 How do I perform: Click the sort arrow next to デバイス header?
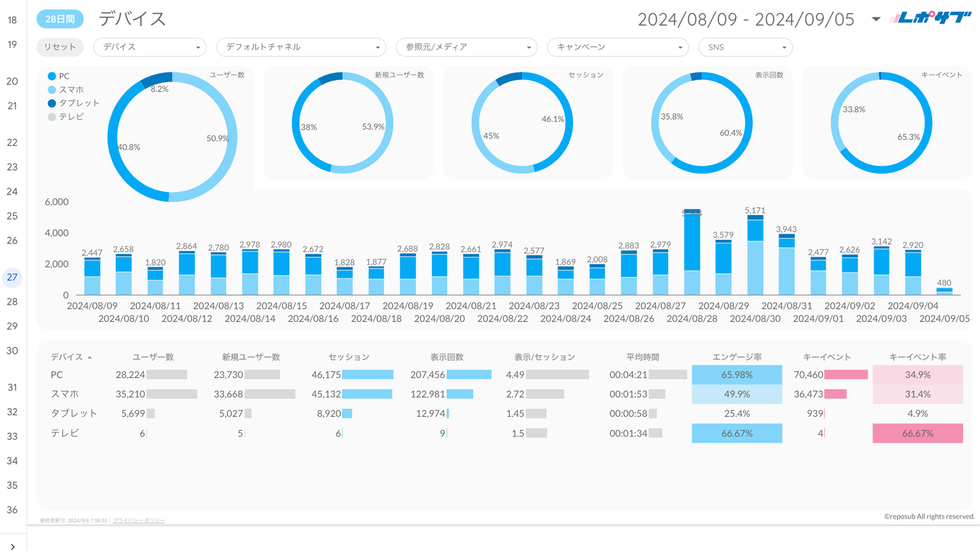tap(90, 357)
